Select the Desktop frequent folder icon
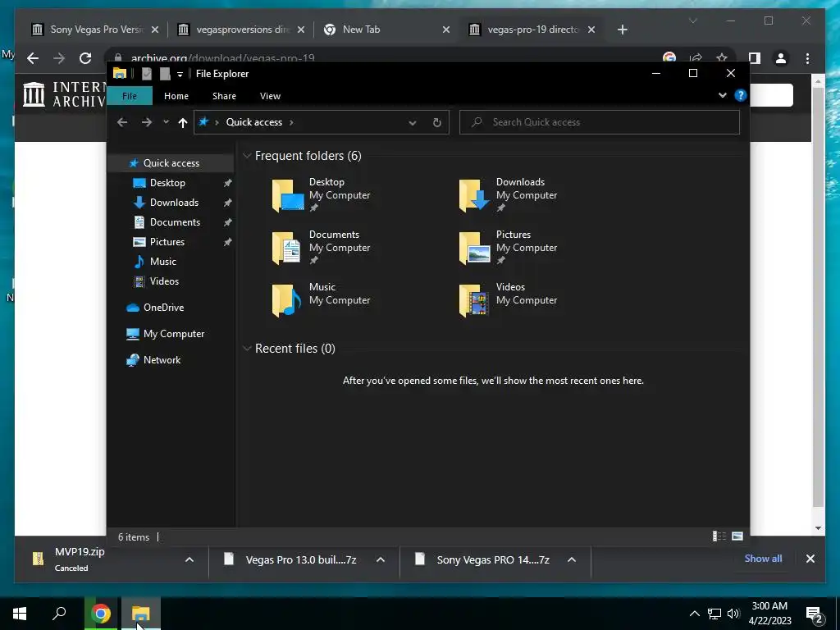 (288, 195)
